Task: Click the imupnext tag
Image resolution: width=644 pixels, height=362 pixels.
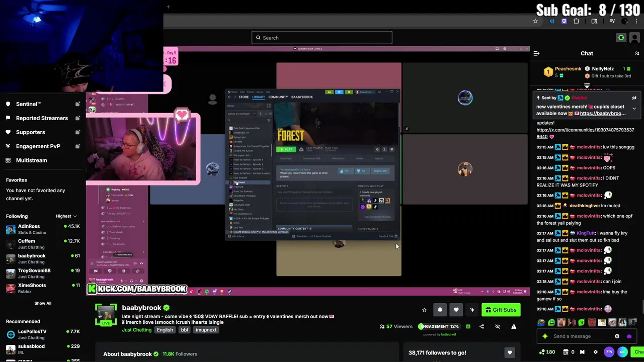Action: click(206, 330)
